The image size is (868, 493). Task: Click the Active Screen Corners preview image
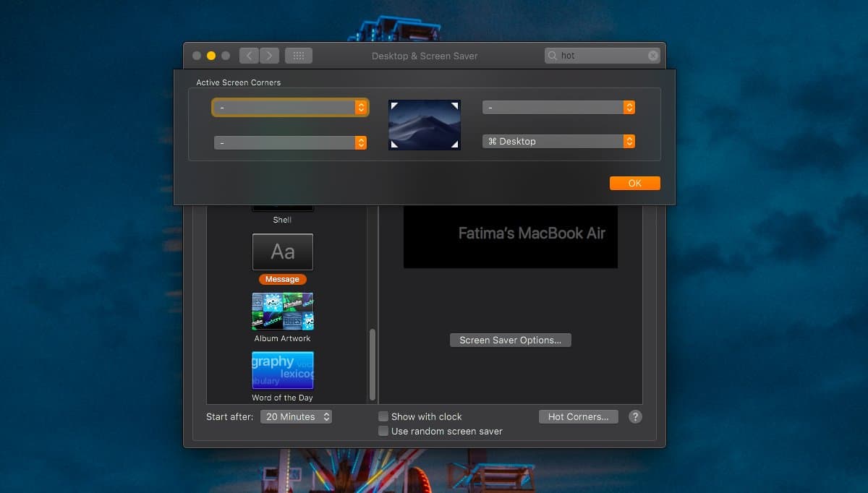pyautogui.click(x=425, y=125)
